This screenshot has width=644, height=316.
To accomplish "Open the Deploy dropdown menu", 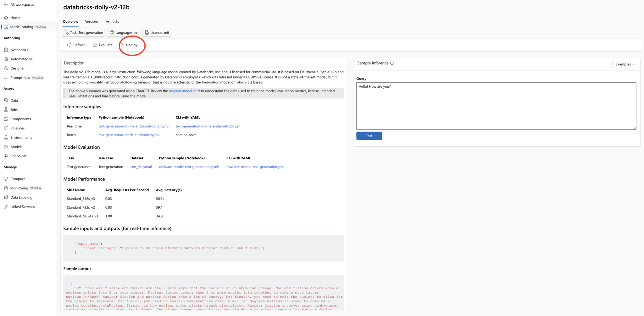I will pyautogui.click(x=132, y=45).
